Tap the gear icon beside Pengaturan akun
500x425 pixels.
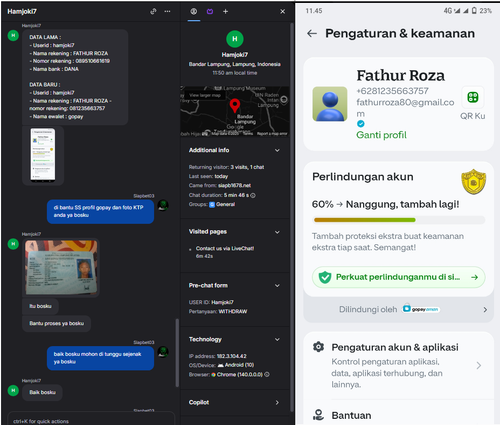[318, 347]
